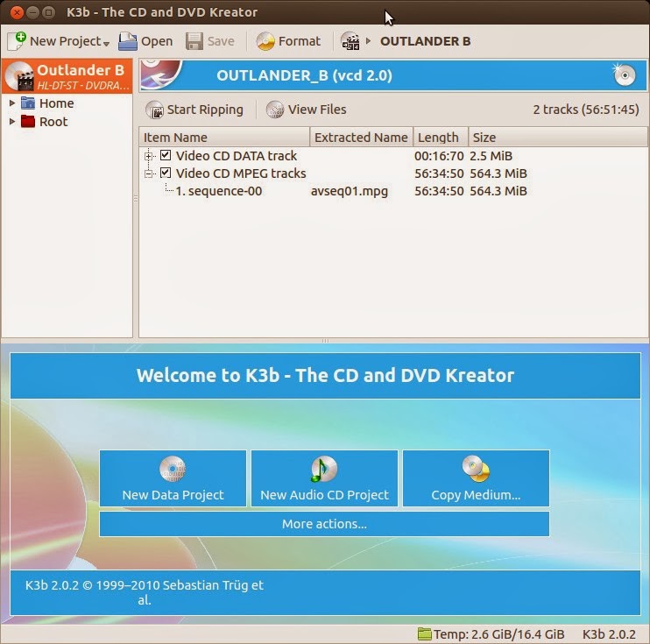Click the Video CD breadcrumb icon in toolbar
Screen dimensions: 650x644
[350, 41]
